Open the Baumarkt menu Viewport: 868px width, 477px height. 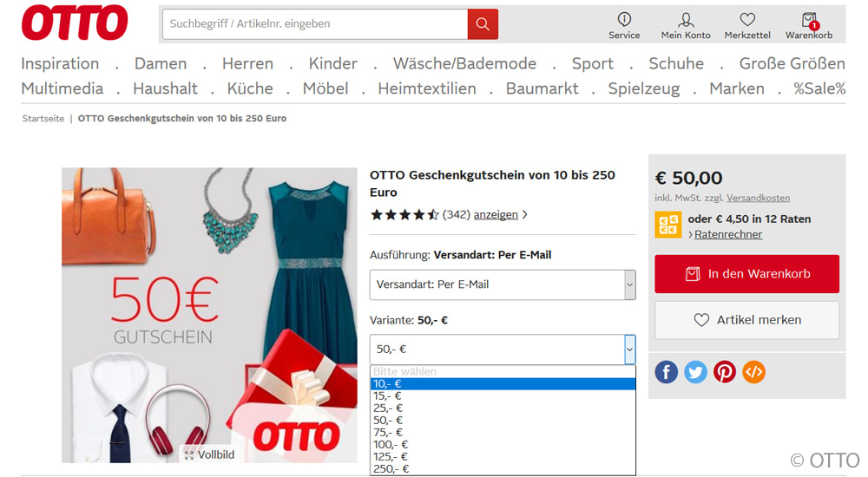click(542, 88)
